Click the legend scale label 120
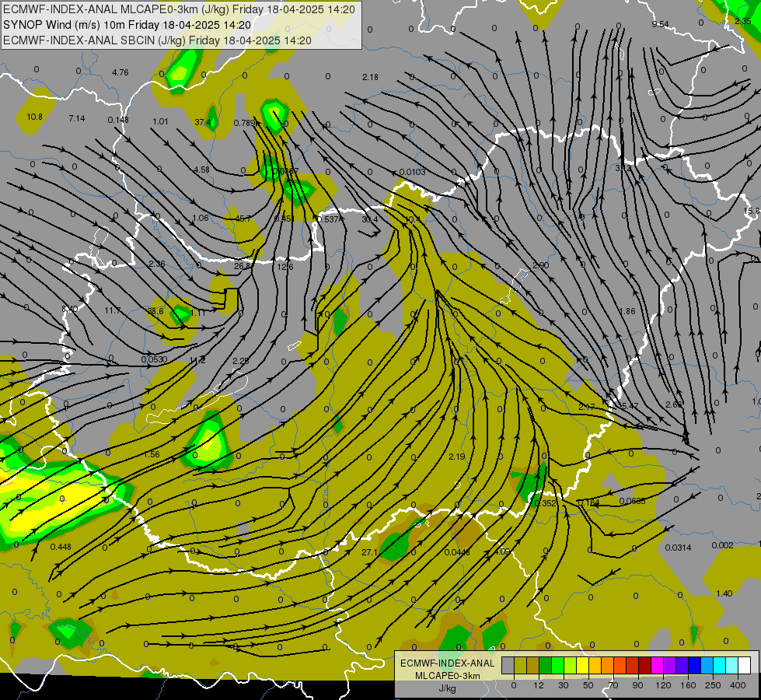 (x=663, y=685)
